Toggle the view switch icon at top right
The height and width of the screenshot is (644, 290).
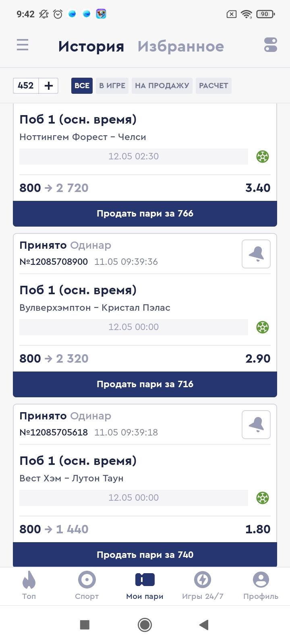pyautogui.click(x=271, y=45)
